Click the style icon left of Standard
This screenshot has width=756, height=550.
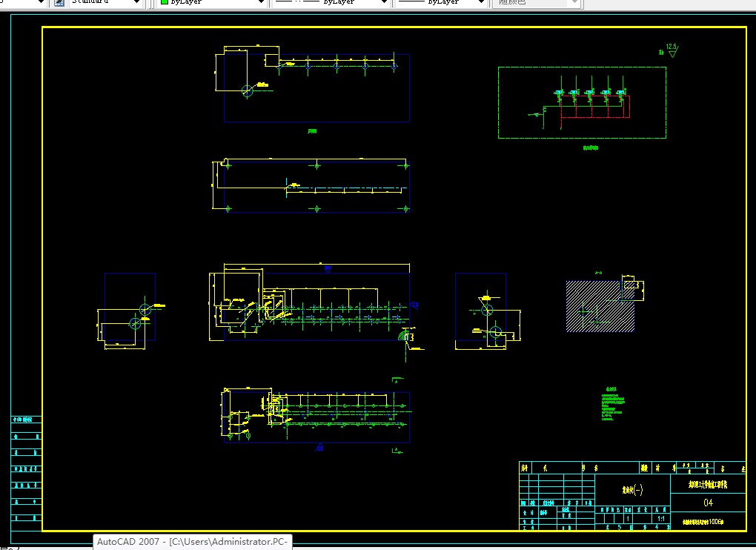(x=59, y=2)
